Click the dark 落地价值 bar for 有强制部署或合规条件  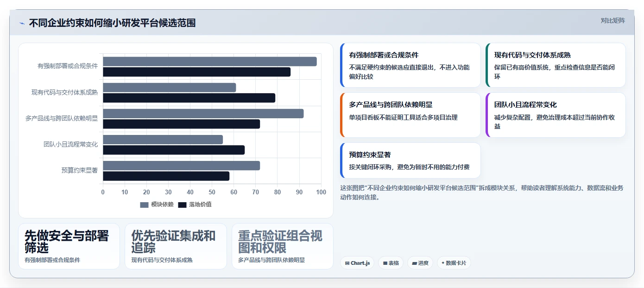coord(196,72)
